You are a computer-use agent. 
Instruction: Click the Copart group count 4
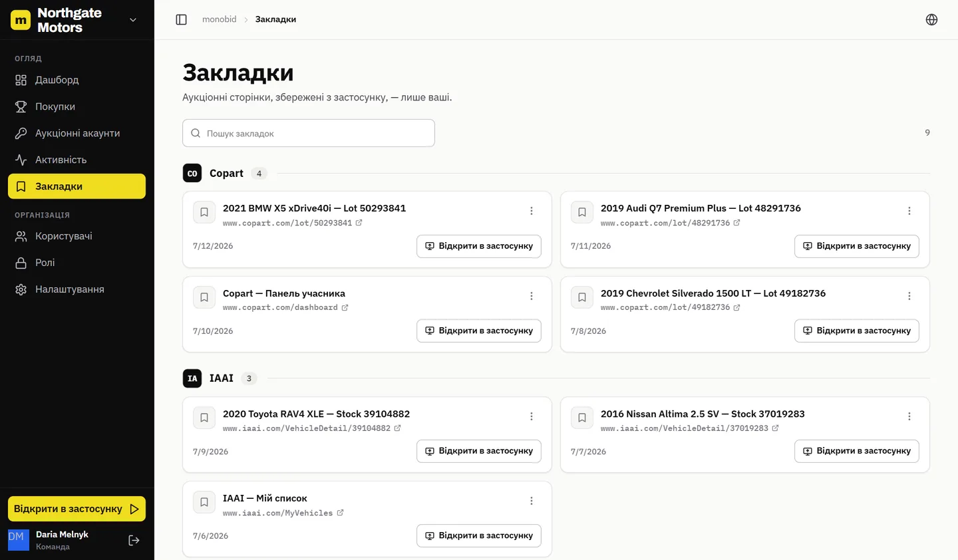[259, 174]
